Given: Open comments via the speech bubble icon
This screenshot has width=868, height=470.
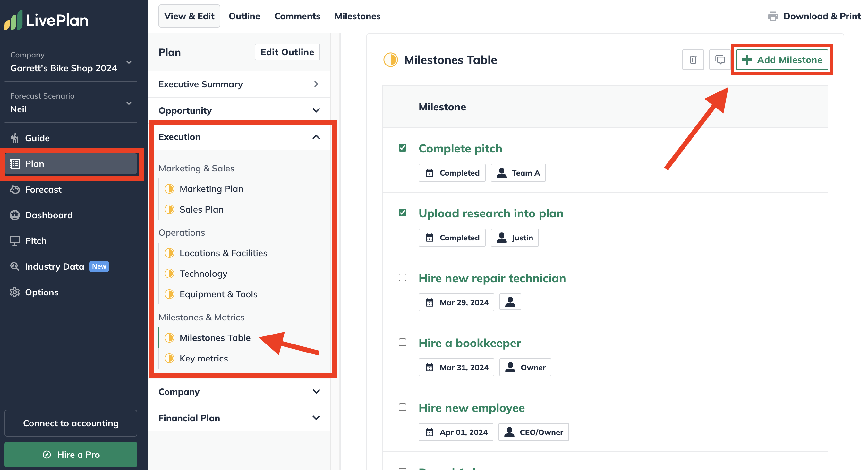Looking at the screenshot, I should (720, 60).
